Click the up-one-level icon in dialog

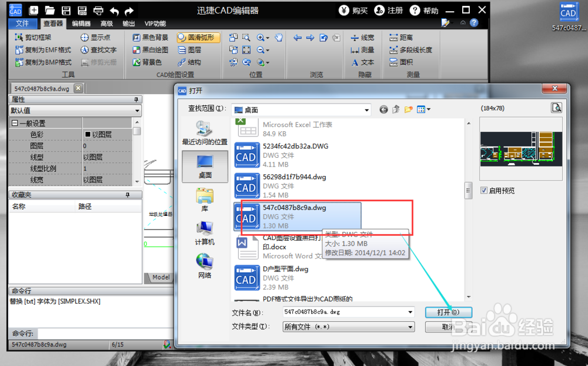(x=396, y=109)
